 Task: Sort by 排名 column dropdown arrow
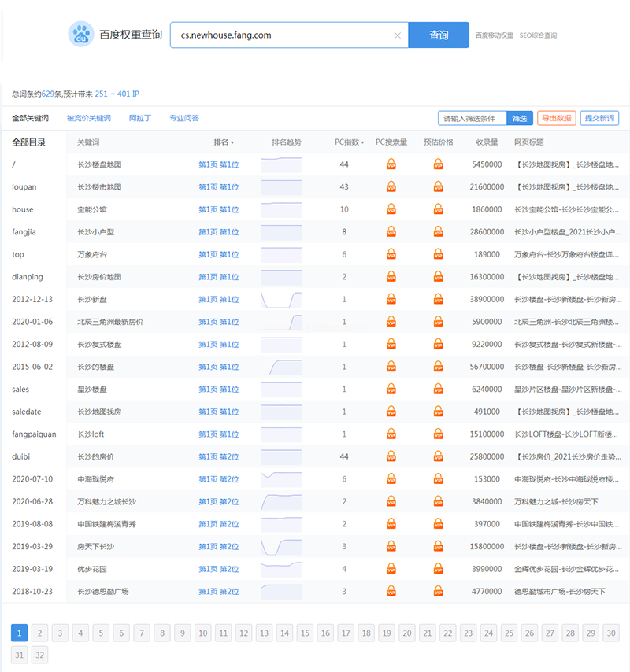coord(232,143)
